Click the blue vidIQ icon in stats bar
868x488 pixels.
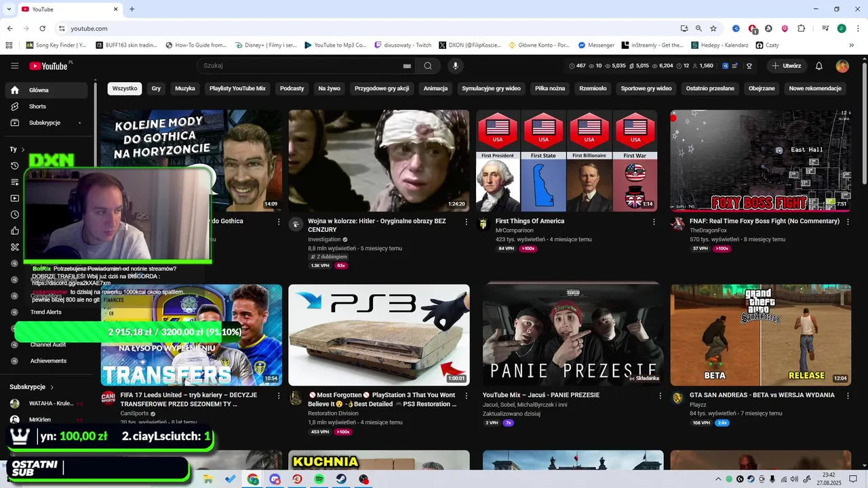tap(725, 66)
